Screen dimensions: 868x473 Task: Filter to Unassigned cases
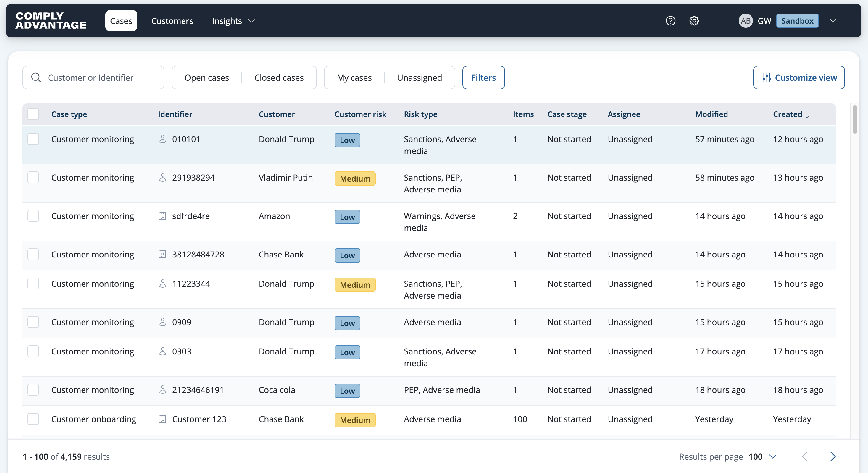click(x=420, y=77)
